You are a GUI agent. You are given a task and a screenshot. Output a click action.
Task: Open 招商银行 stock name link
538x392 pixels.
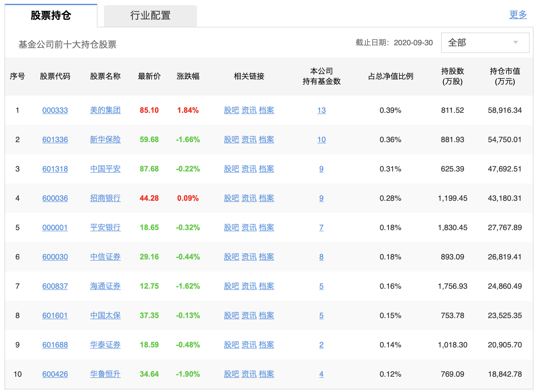[105, 198]
